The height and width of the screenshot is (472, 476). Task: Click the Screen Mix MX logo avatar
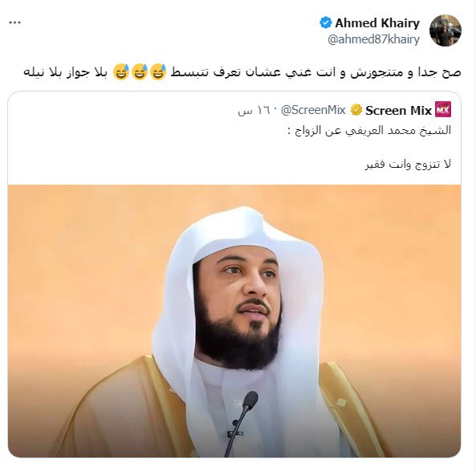443,110
